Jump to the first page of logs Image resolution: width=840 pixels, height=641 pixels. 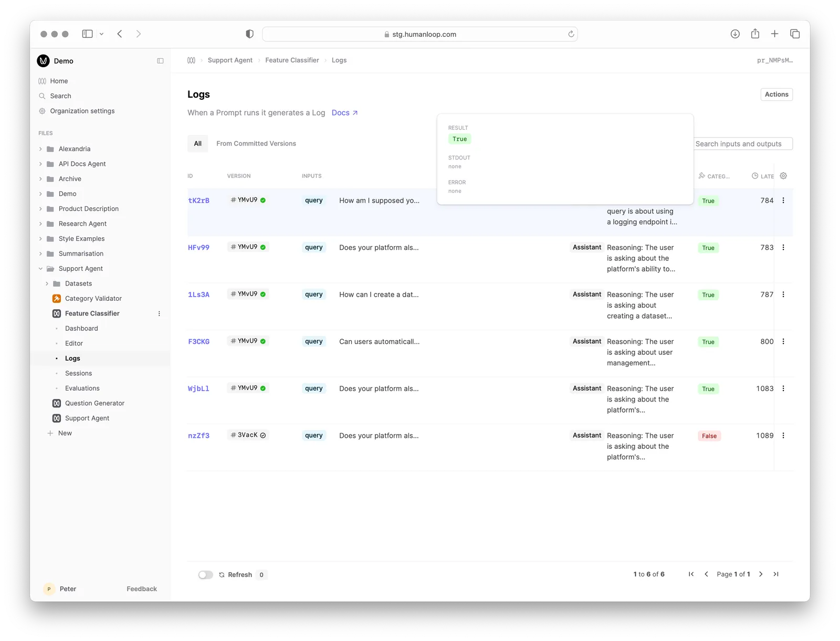[691, 574]
